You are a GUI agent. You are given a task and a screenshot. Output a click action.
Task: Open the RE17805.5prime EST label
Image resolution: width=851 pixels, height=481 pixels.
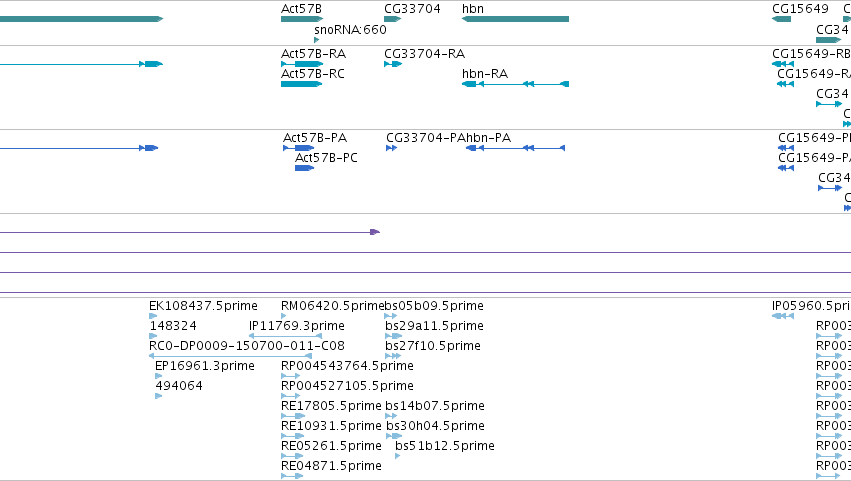[331, 406]
